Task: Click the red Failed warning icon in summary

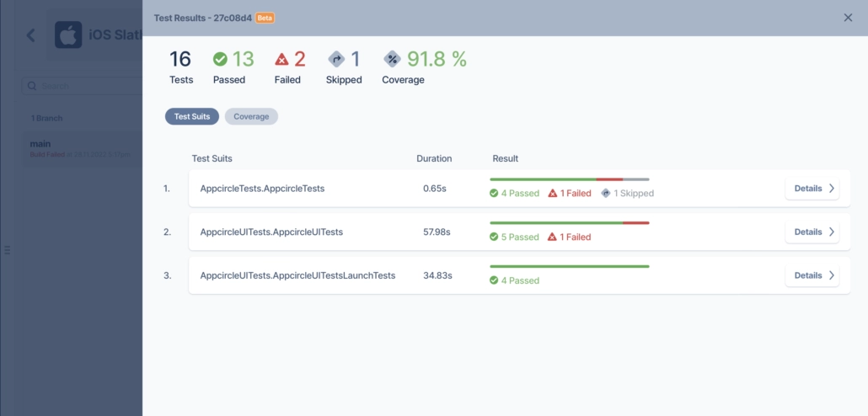Action: pyautogui.click(x=281, y=59)
